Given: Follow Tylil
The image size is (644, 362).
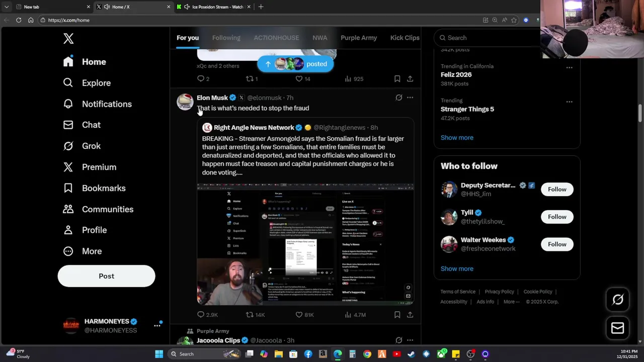Looking at the screenshot, I should 557,217.
